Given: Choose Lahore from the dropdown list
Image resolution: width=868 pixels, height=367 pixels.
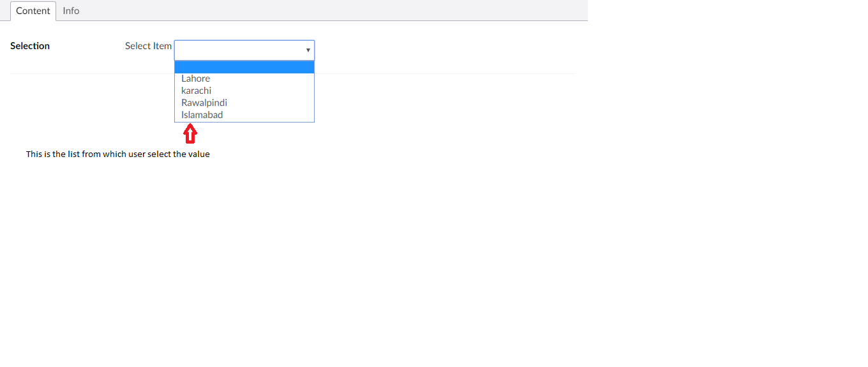Looking at the screenshot, I should point(195,79).
